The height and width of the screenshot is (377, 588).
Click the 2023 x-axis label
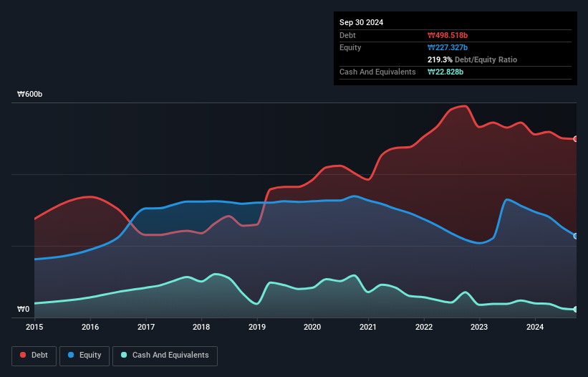coord(479,327)
